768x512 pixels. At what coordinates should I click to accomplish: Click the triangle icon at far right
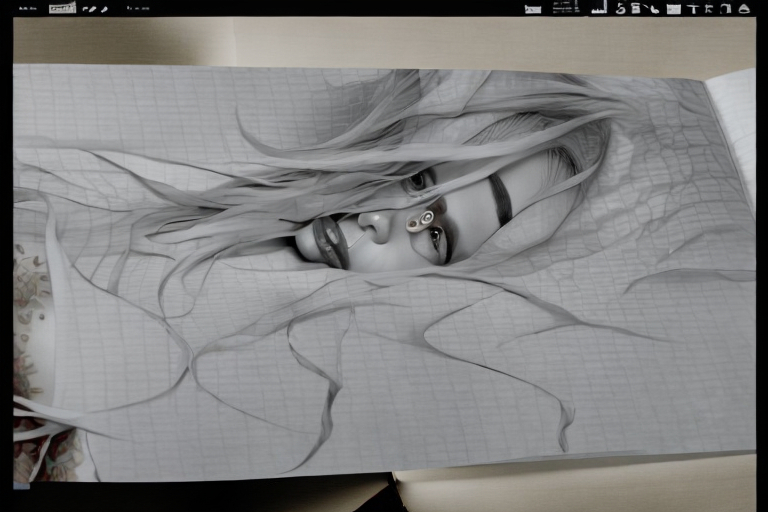(744, 9)
